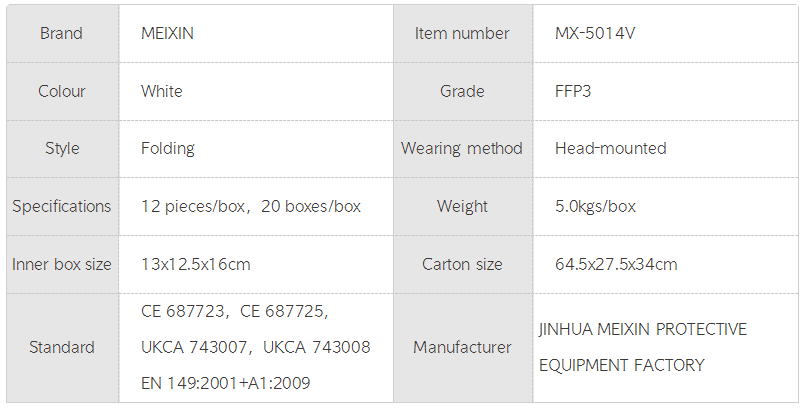Click the Brand label cell
Viewport: 805px width, 410px height.
click(x=61, y=33)
